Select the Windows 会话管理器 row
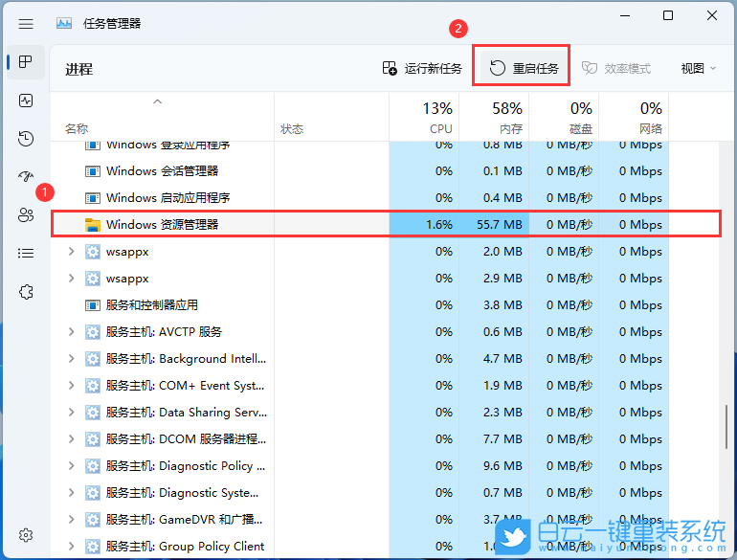This screenshot has width=737, height=560. click(x=386, y=171)
